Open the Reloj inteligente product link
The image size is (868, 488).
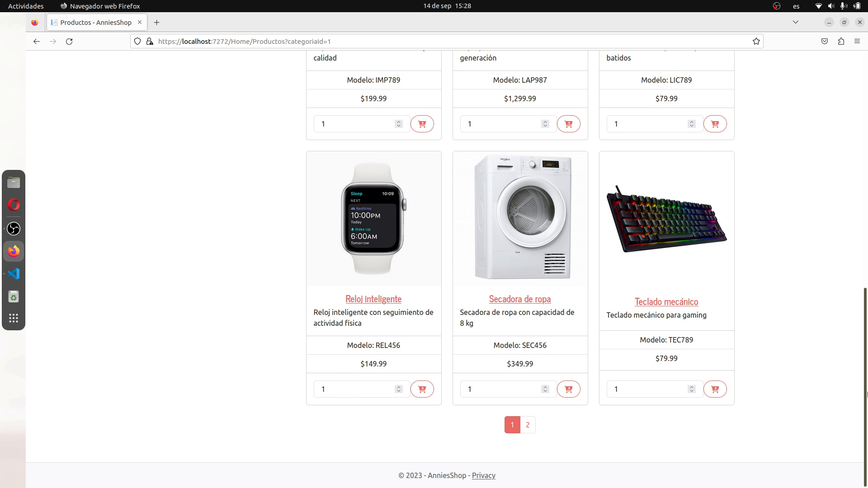373,299
